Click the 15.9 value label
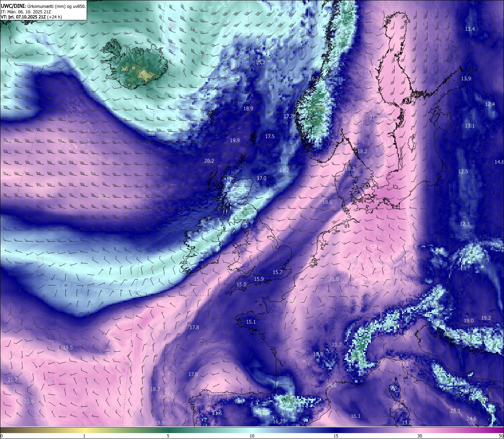The width and height of the screenshot is (504, 439). pyautogui.click(x=259, y=279)
